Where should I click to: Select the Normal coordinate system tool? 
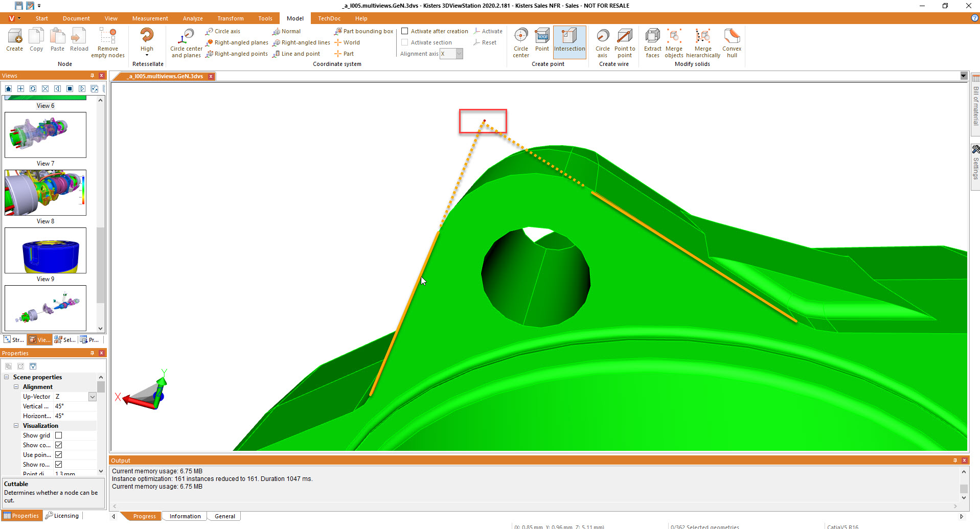tap(286, 31)
